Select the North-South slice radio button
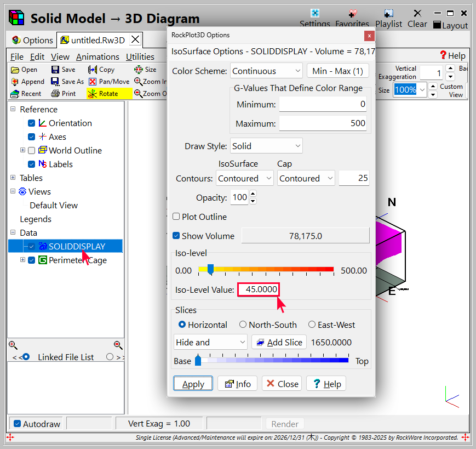This screenshot has height=449, width=476. [243, 325]
